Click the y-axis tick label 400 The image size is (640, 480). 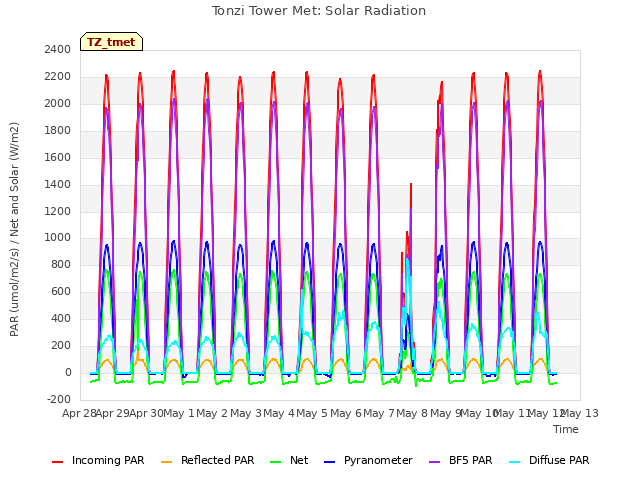tap(61, 318)
